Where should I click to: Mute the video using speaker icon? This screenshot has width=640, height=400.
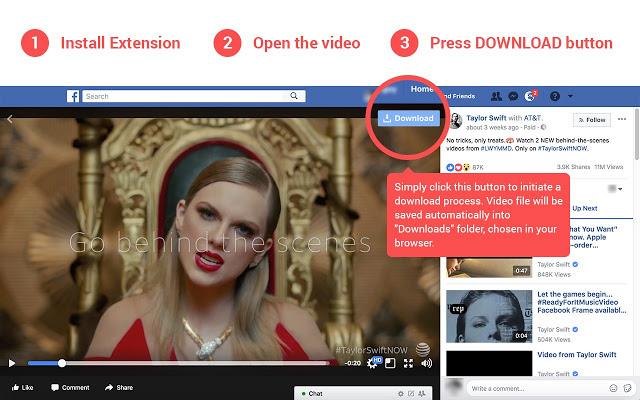tap(426, 363)
